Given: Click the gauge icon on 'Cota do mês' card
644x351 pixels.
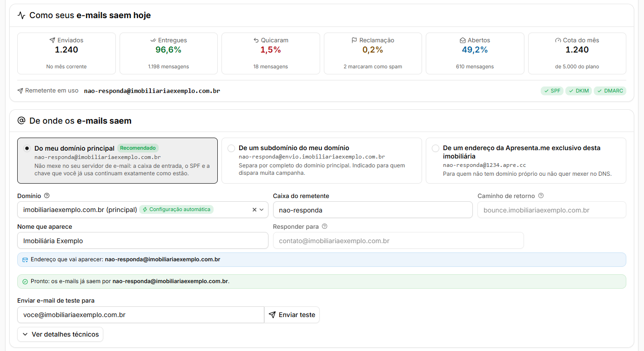Looking at the screenshot, I should pyautogui.click(x=558, y=40).
